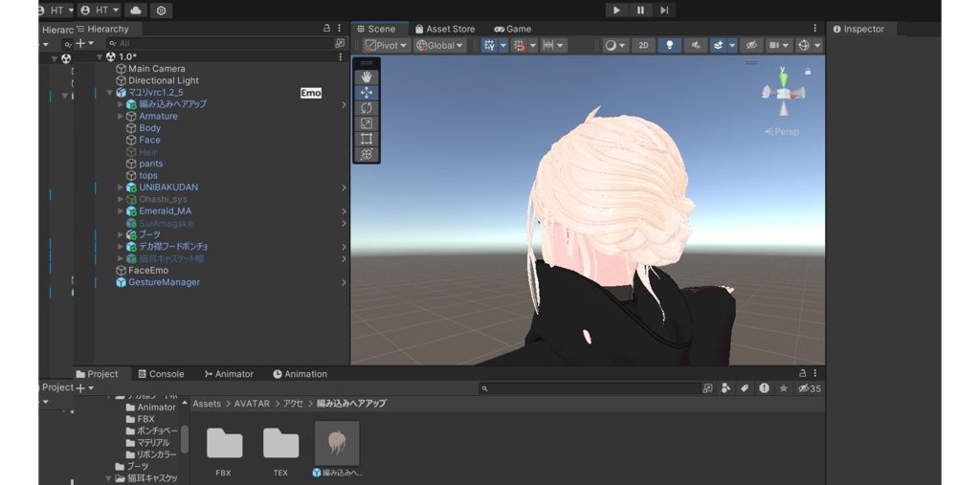Open the 1.0 scene row options menu
The height and width of the screenshot is (485, 980).
click(x=341, y=56)
